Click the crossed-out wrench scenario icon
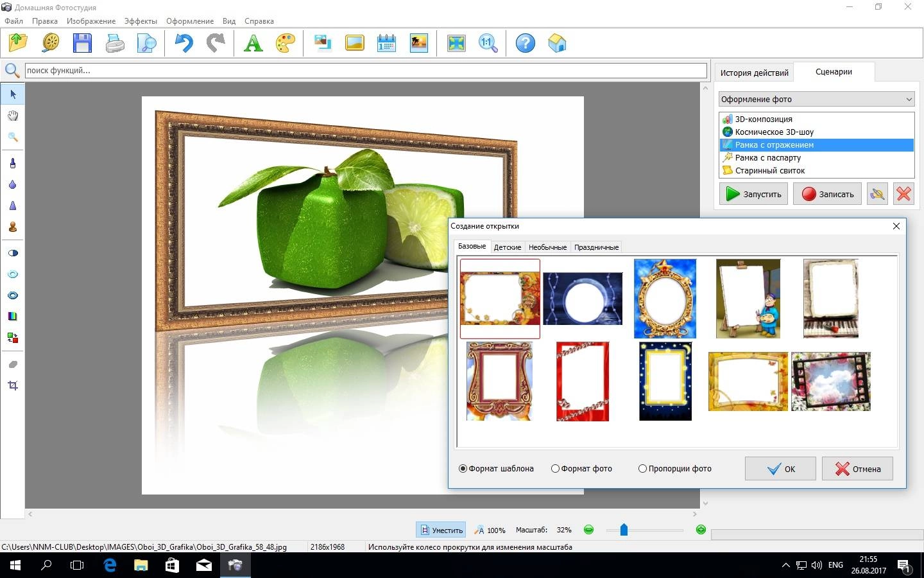The image size is (924, 578). pos(877,194)
